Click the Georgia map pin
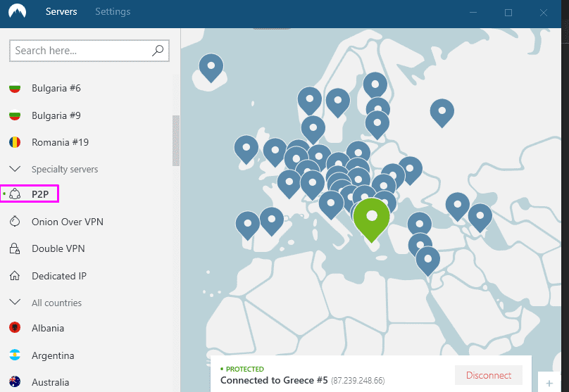 click(458, 206)
